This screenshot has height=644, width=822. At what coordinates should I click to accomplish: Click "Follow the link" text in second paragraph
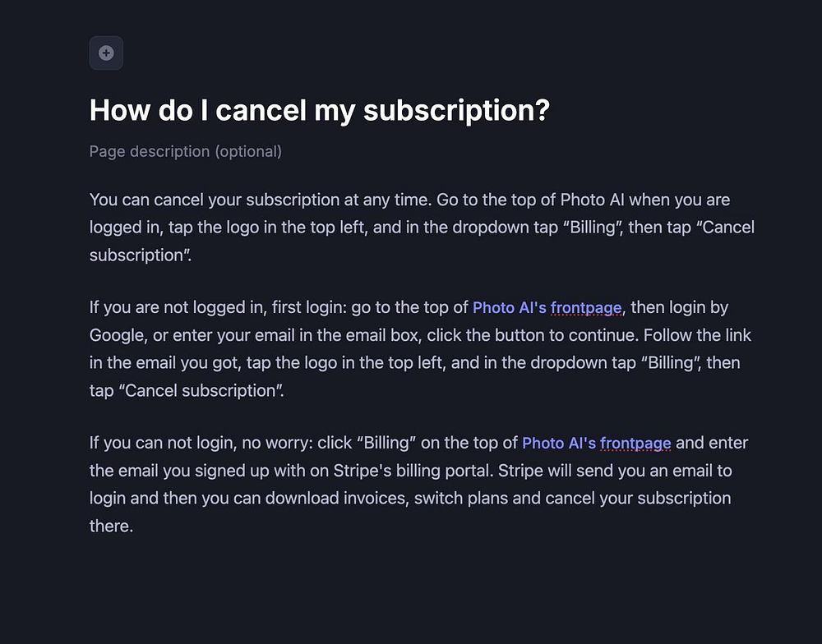coord(698,335)
